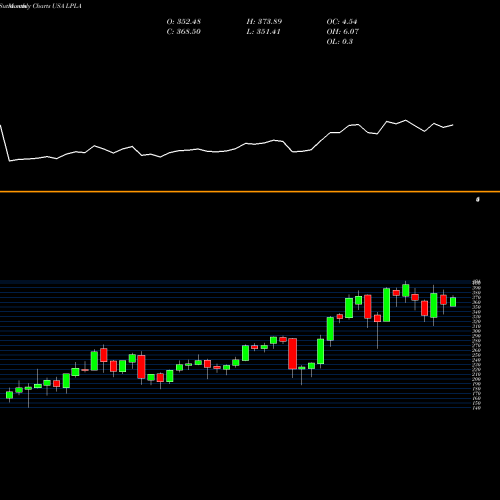
Task: Select the open value 'O: 352.48'
Action: [183, 22]
